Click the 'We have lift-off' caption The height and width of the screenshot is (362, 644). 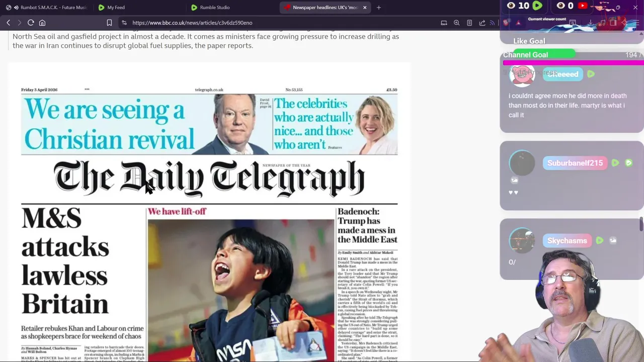coord(177,211)
